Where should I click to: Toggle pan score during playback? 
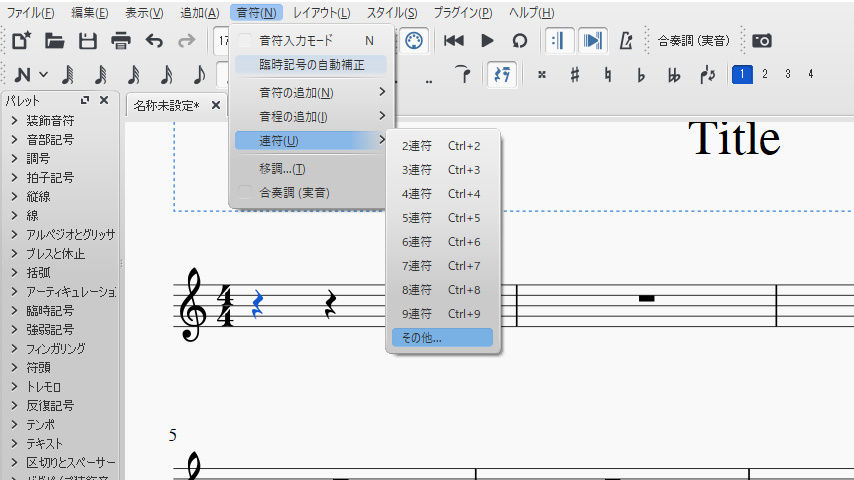tap(593, 41)
